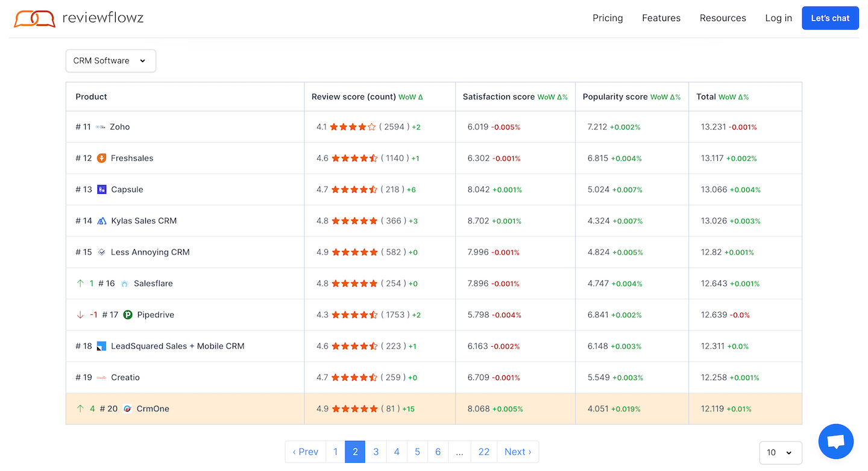Click LeadSquared's satisfaction score 6.163

click(477, 346)
